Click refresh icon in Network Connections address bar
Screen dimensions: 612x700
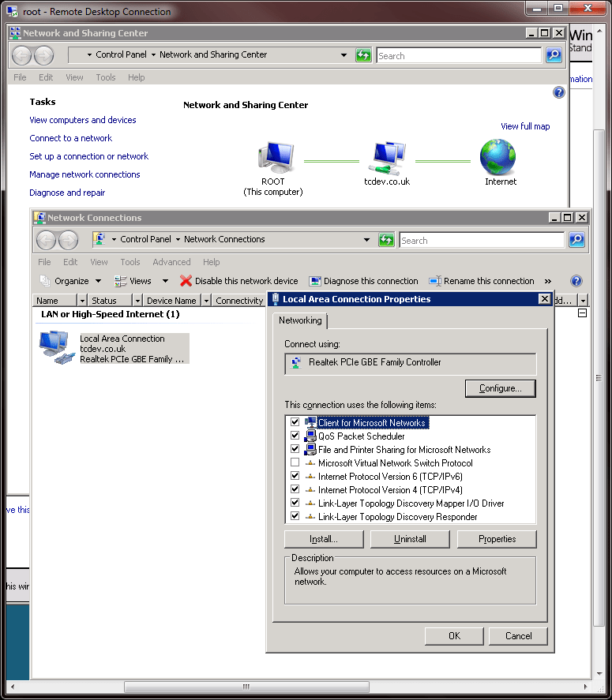point(386,240)
